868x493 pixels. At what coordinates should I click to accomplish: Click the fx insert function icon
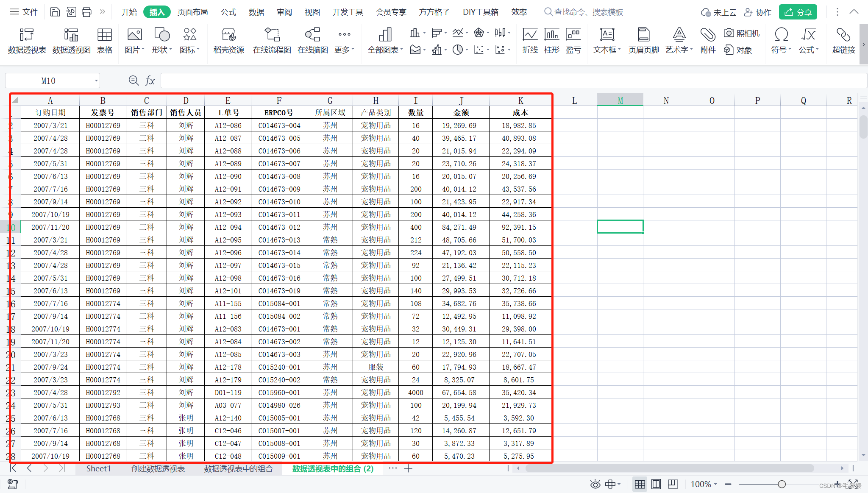(x=150, y=81)
